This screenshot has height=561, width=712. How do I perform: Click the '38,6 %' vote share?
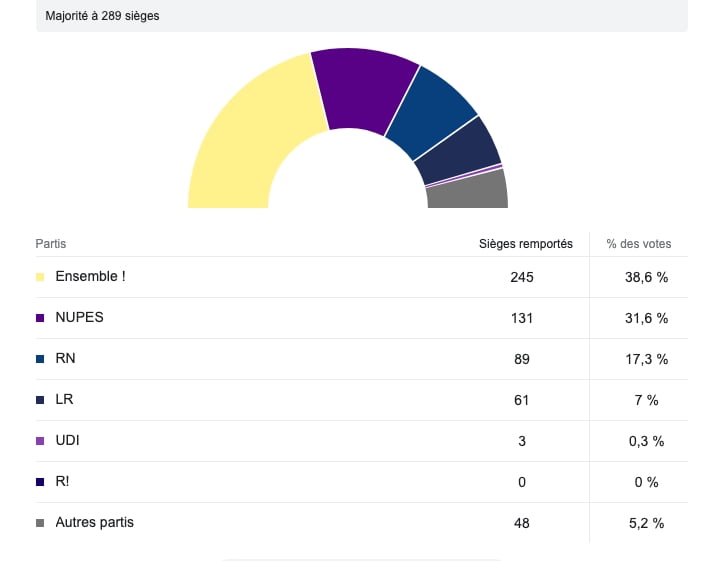coord(647,277)
